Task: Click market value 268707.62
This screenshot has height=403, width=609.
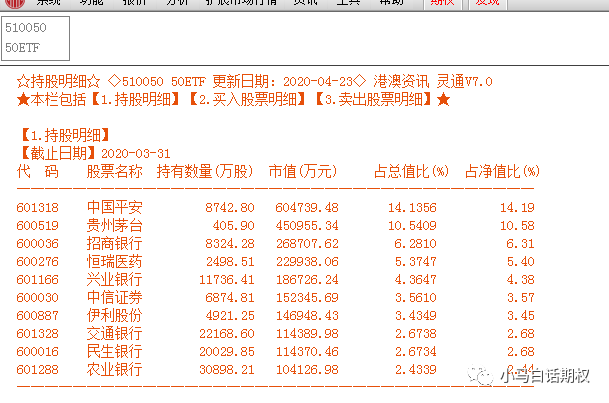Action: 307,244
